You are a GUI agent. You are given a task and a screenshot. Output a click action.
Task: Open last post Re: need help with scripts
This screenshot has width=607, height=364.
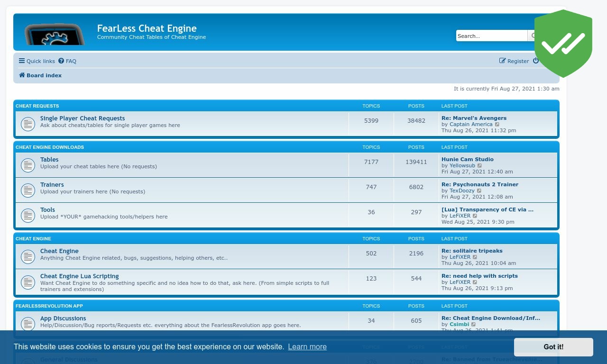(x=479, y=276)
